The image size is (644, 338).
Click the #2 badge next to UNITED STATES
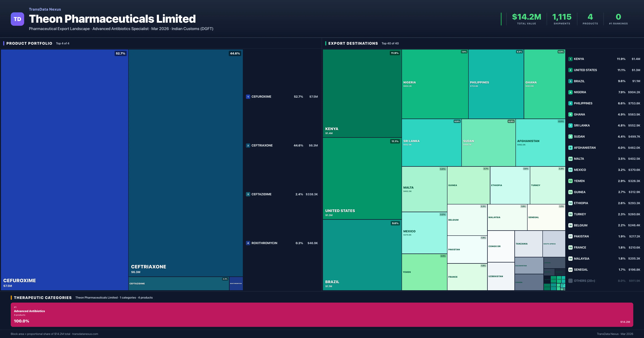[x=570, y=70]
